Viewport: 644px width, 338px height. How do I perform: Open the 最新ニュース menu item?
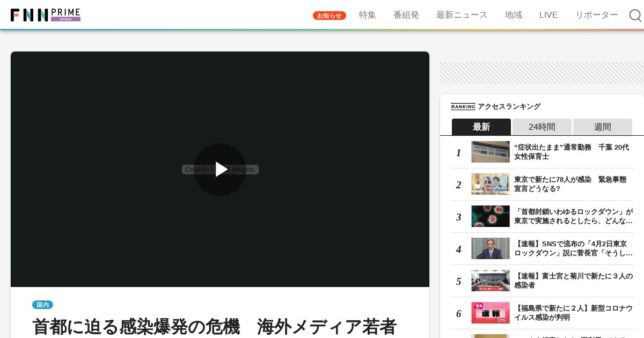click(462, 15)
